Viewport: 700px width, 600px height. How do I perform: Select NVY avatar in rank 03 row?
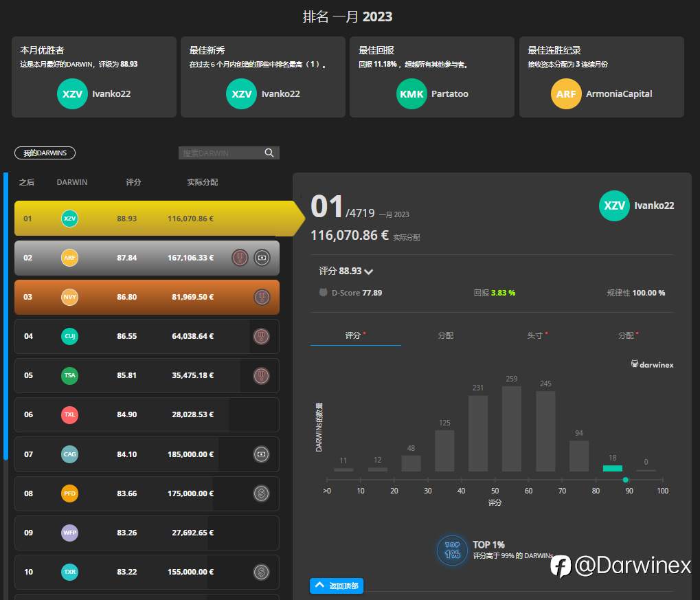[69, 297]
